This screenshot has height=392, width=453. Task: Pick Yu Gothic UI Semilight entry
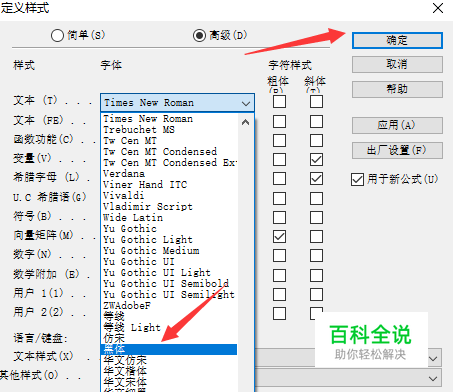pyautogui.click(x=169, y=295)
